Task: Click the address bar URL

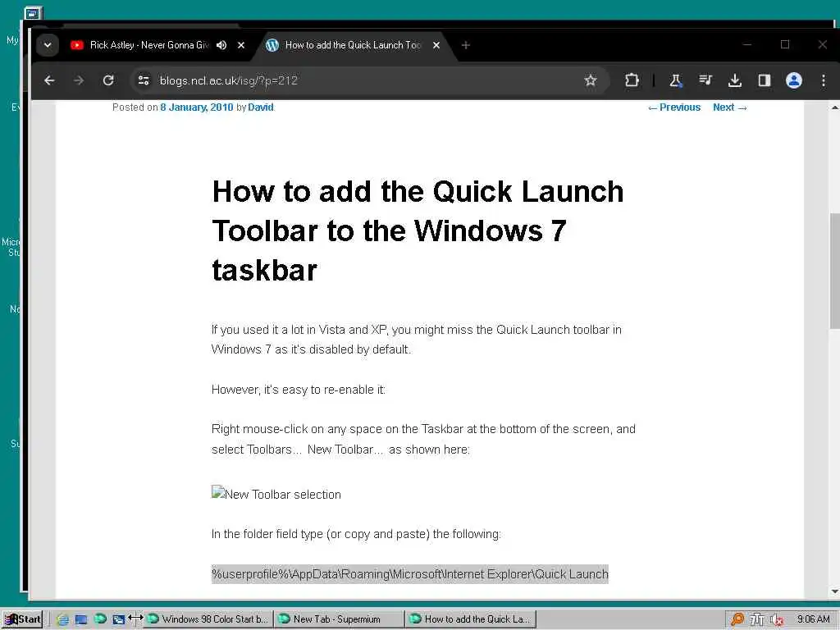Action: point(229,80)
